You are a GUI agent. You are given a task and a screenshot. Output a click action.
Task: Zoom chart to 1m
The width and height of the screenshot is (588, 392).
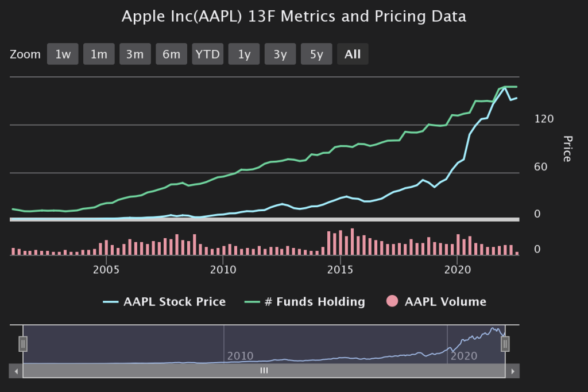pyautogui.click(x=99, y=55)
